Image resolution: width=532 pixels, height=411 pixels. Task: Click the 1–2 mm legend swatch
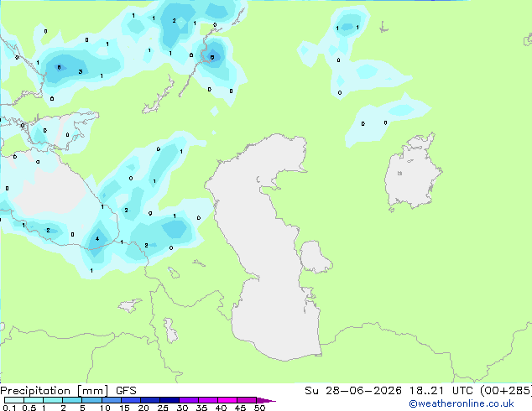[53, 400]
